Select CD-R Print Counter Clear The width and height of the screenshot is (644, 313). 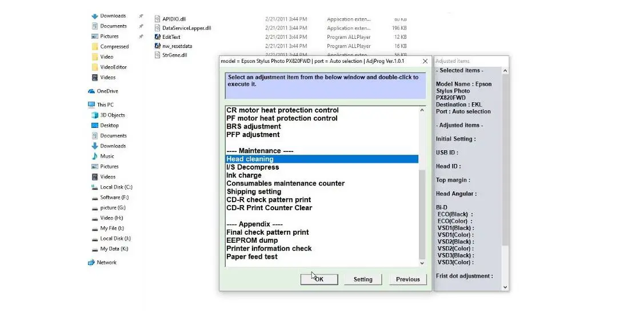(x=269, y=208)
